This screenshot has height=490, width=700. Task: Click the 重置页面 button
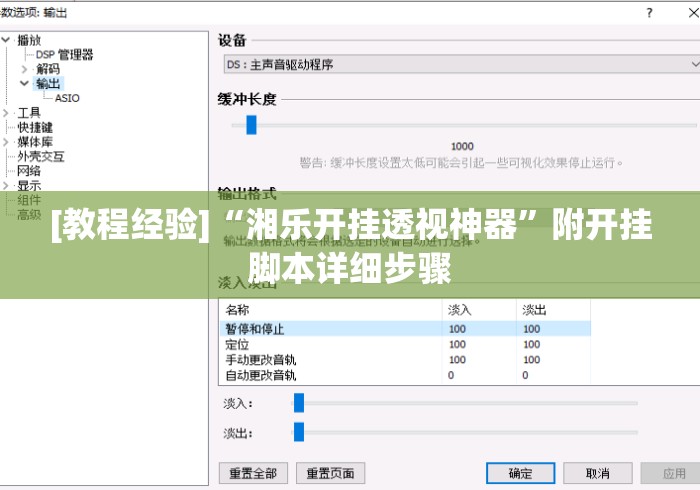(x=330, y=473)
